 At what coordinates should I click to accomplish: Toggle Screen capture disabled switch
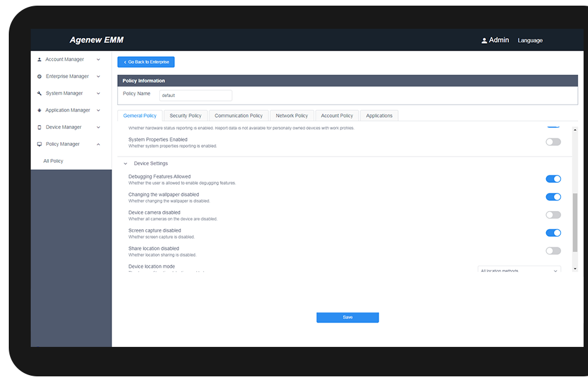tap(553, 233)
